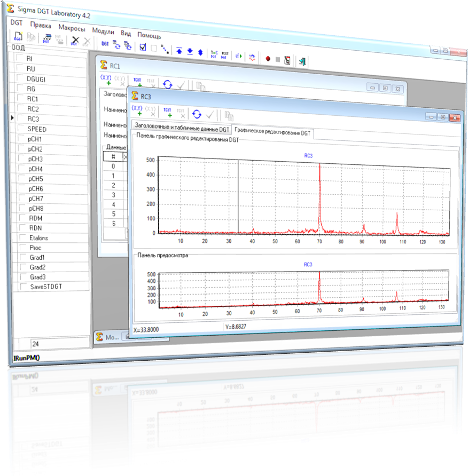Click the copy table icon in RC3 window
Screen dimensions: 469x476
pos(229,116)
